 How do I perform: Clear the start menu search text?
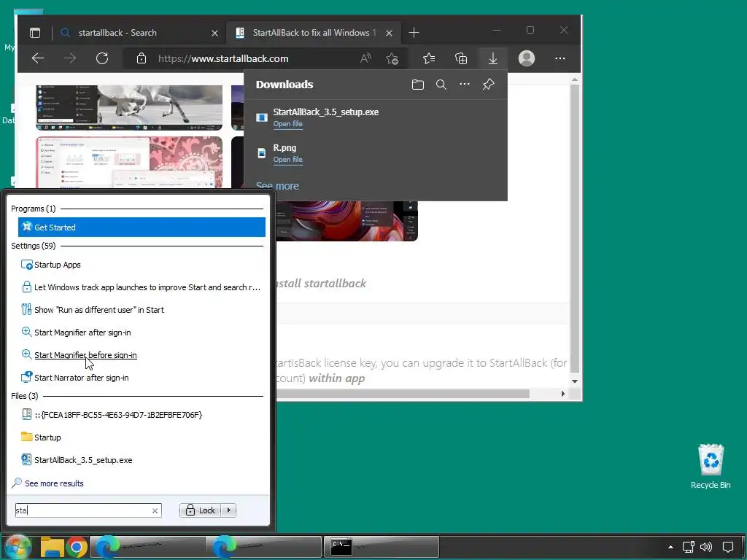pos(155,510)
